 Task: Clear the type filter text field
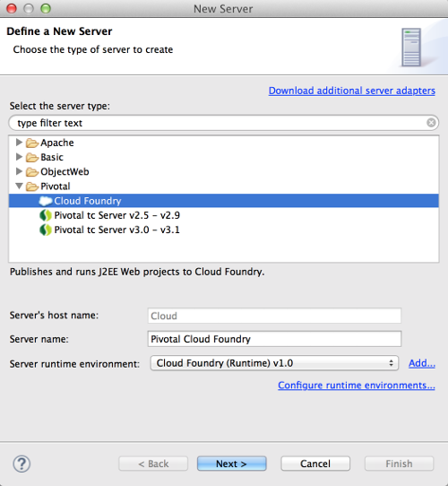tap(431, 123)
